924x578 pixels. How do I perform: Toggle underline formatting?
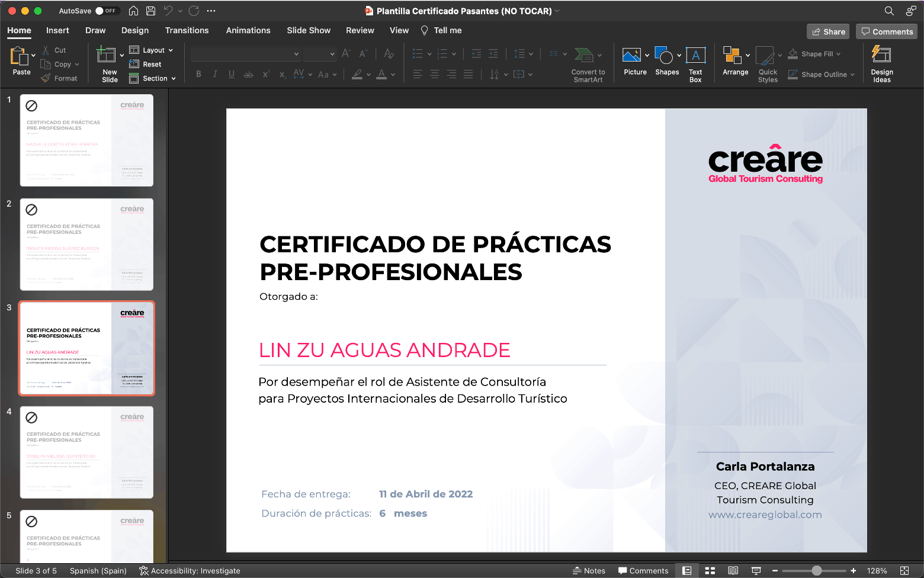click(232, 74)
